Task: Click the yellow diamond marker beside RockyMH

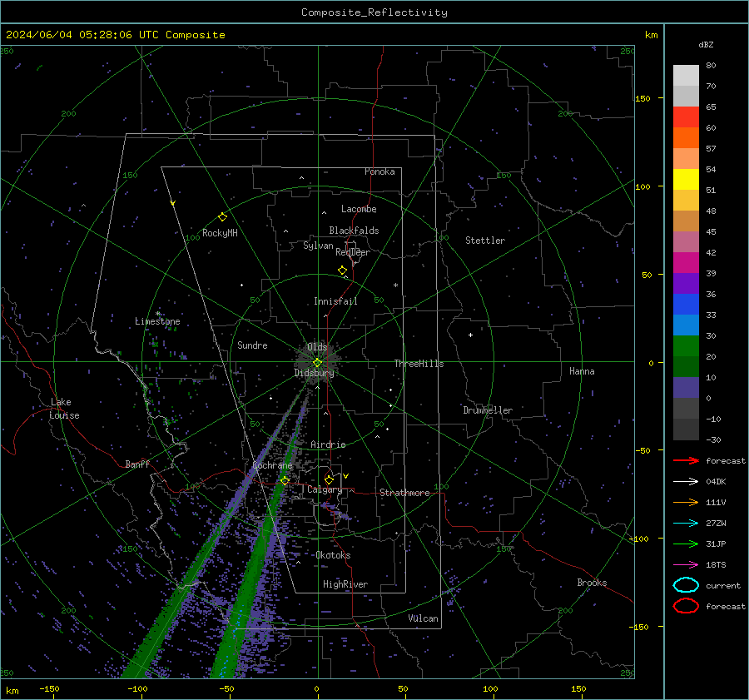Action: click(222, 217)
